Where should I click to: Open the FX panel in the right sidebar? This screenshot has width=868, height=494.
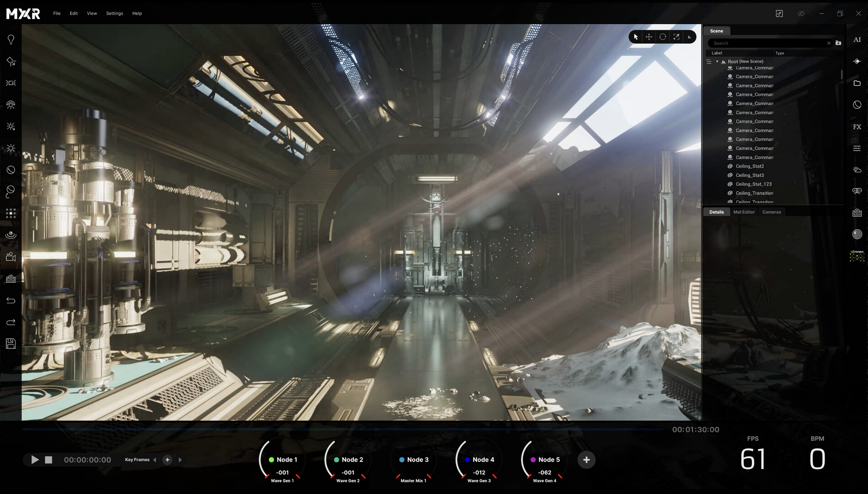click(x=857, y=127)
